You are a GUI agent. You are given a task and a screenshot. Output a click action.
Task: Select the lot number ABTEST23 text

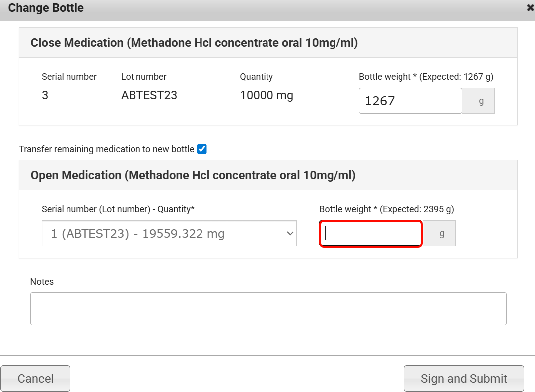coord(149,95)
